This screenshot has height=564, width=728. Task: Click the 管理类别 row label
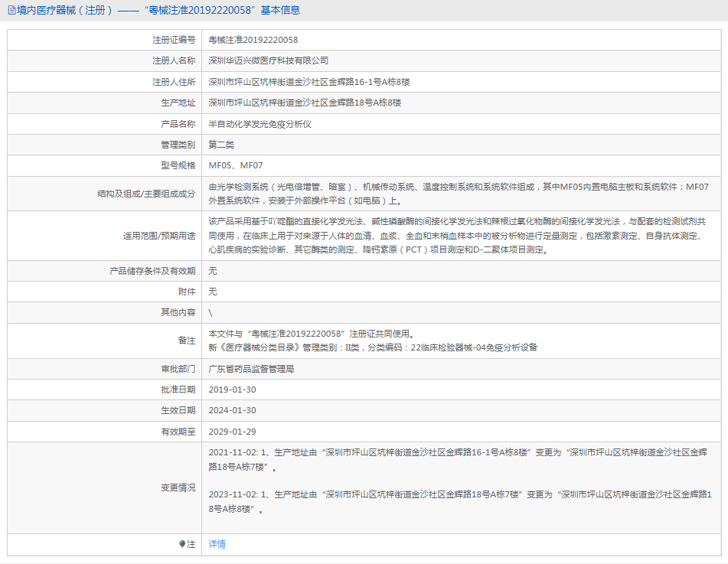point(178,145)
